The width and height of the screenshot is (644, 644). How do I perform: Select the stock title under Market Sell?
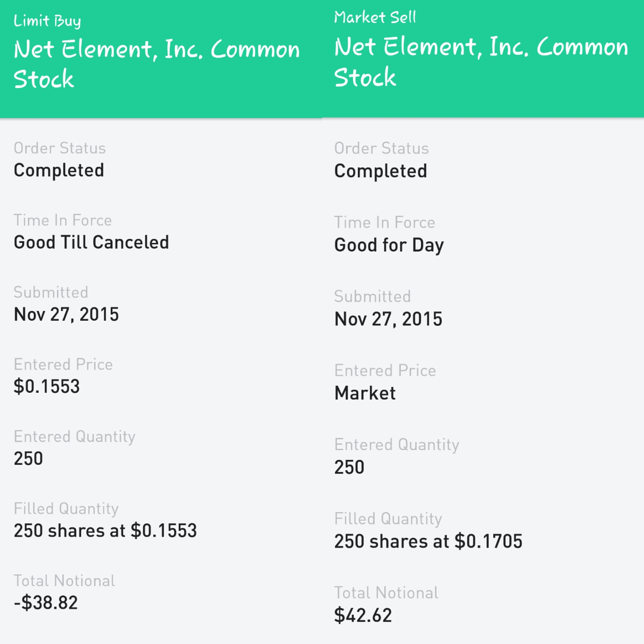point(481,62)
